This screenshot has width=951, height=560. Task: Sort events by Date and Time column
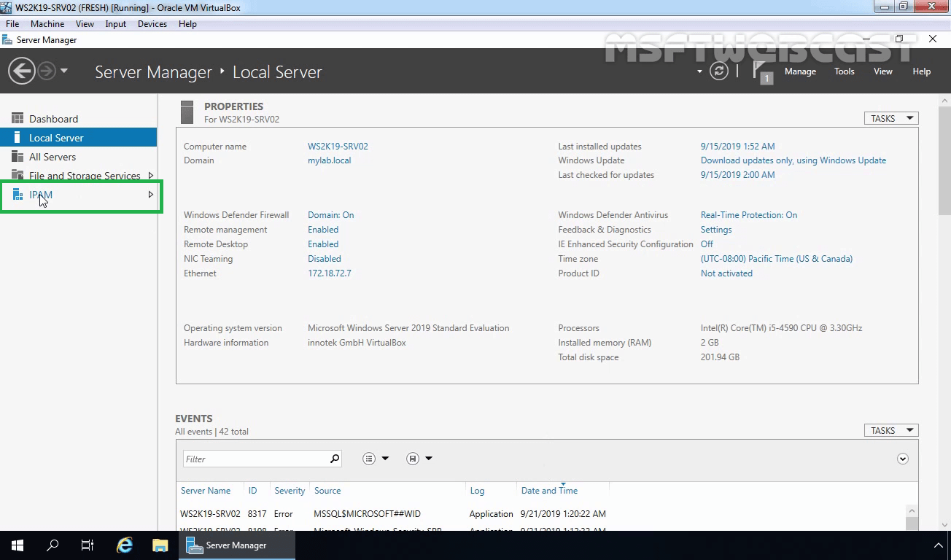click(x=549, y=491)
